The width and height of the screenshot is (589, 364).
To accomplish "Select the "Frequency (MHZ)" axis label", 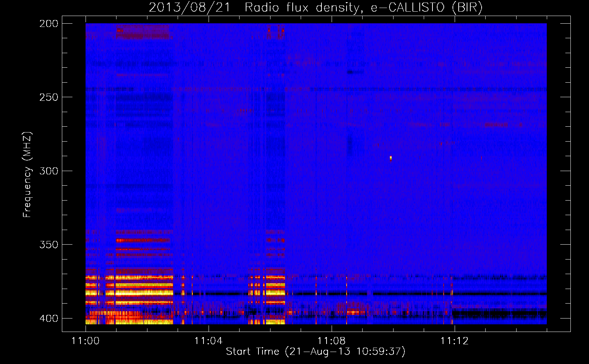I will (x=27, y=174).
